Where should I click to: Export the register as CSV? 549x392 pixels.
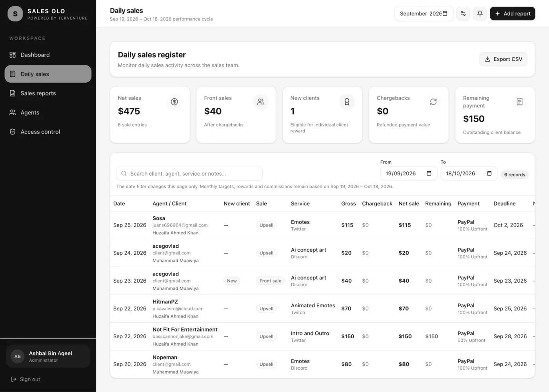(x=503, y=59)
